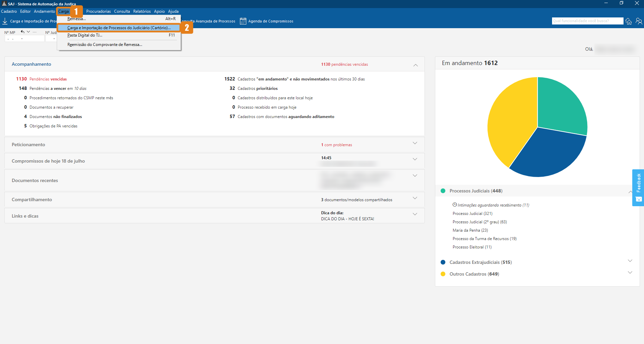Click Consulta Avançada de Processos toolbar button
644x344 pixels.
tap(208, 21)
